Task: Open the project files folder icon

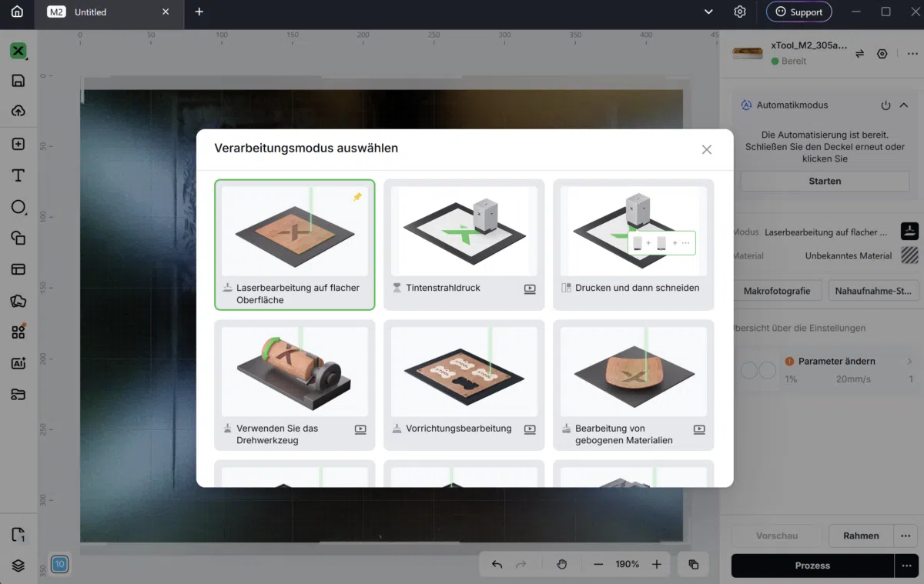Action: pyautogui.click(x=18, y=395)
